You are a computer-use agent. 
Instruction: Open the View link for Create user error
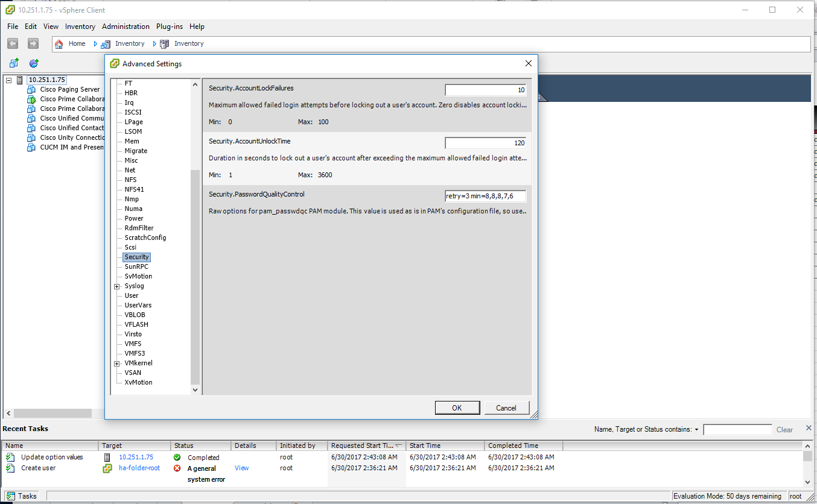tap(241, 468)
